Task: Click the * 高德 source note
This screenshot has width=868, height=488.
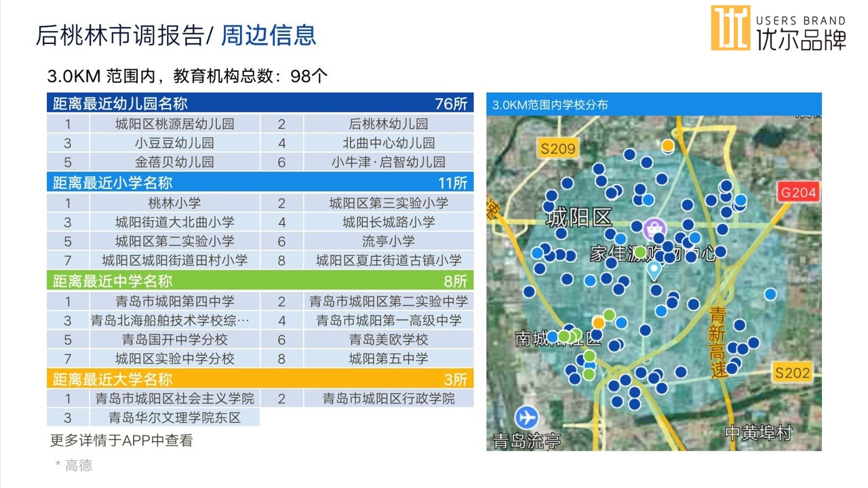Action: [73, 466]
